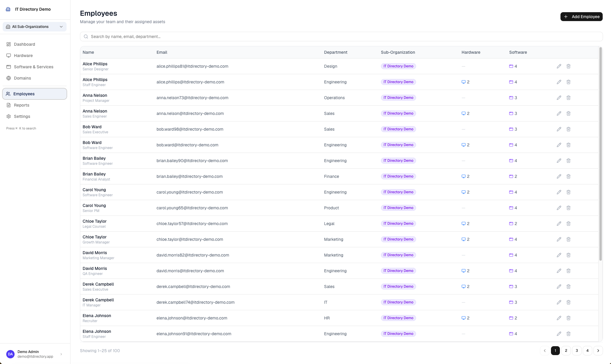The height and width of the screenshot is (364, 611).
Task: Click the table's vertical scrollbar
Action: 601,154
